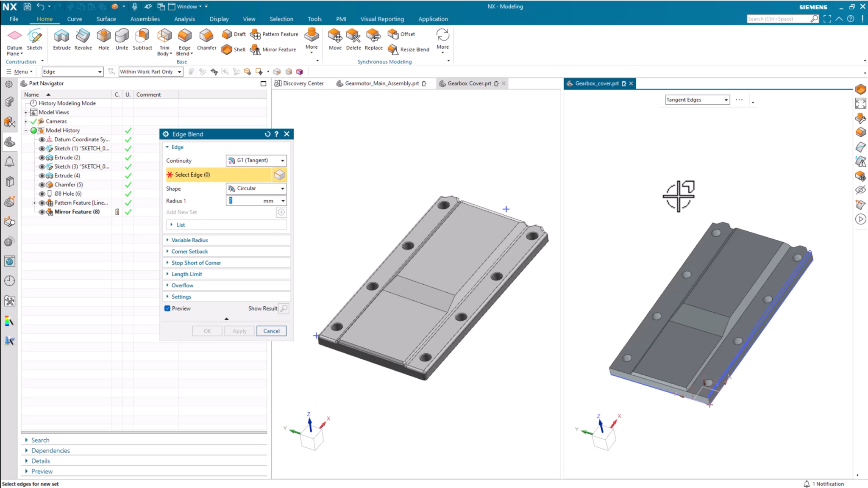Disable the Preview checkbox in Edge Blend
The height and width of the screenshot is (488, 868).
[x=168, y=308]
